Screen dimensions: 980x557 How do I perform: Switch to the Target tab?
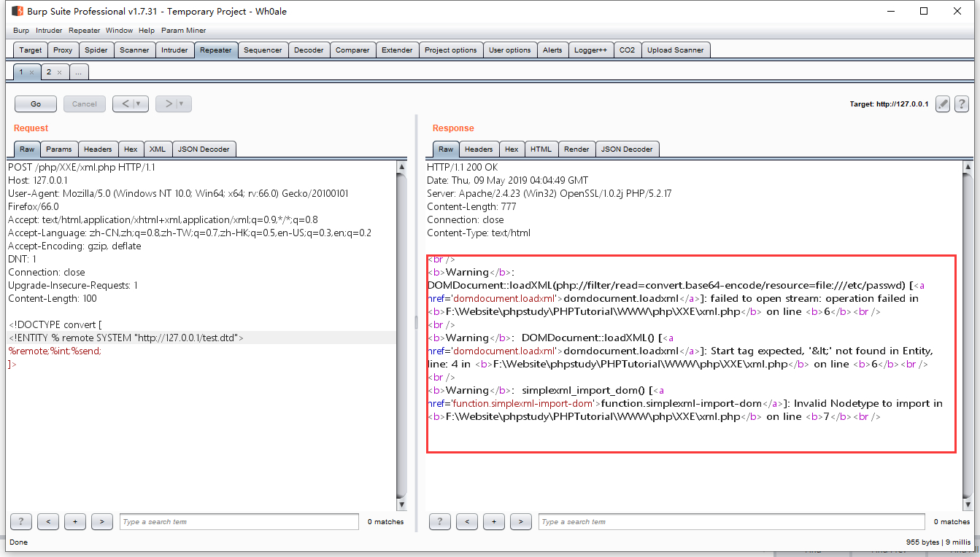[x=31, y=50]
